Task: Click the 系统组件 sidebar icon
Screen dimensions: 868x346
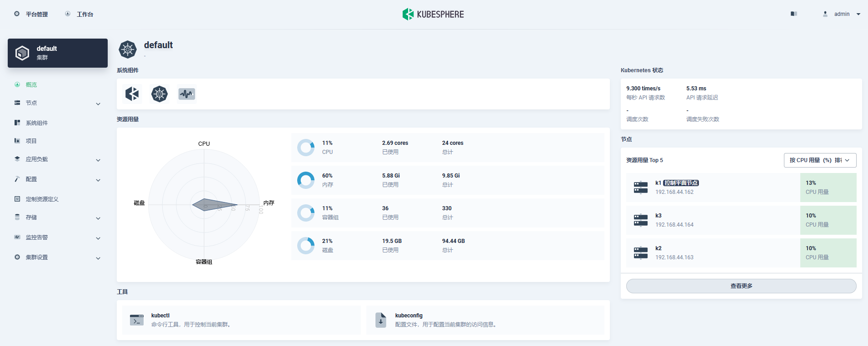Action: (17, 123)
